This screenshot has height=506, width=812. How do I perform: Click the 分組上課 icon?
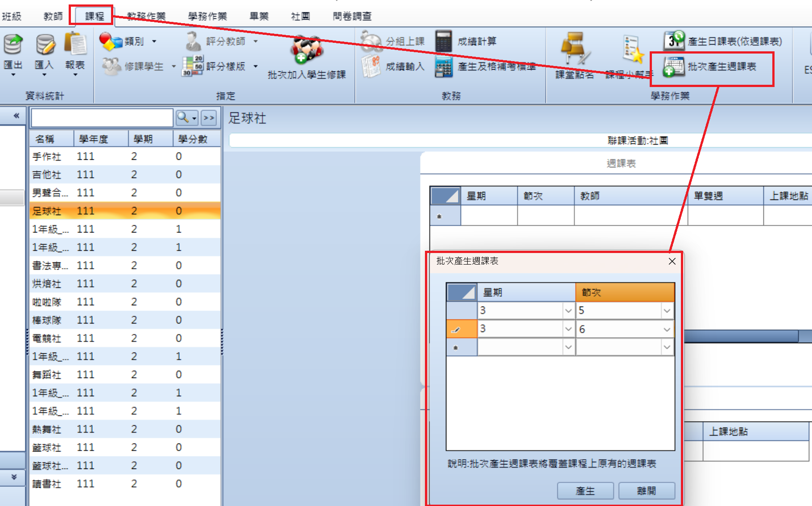[371, 41]
